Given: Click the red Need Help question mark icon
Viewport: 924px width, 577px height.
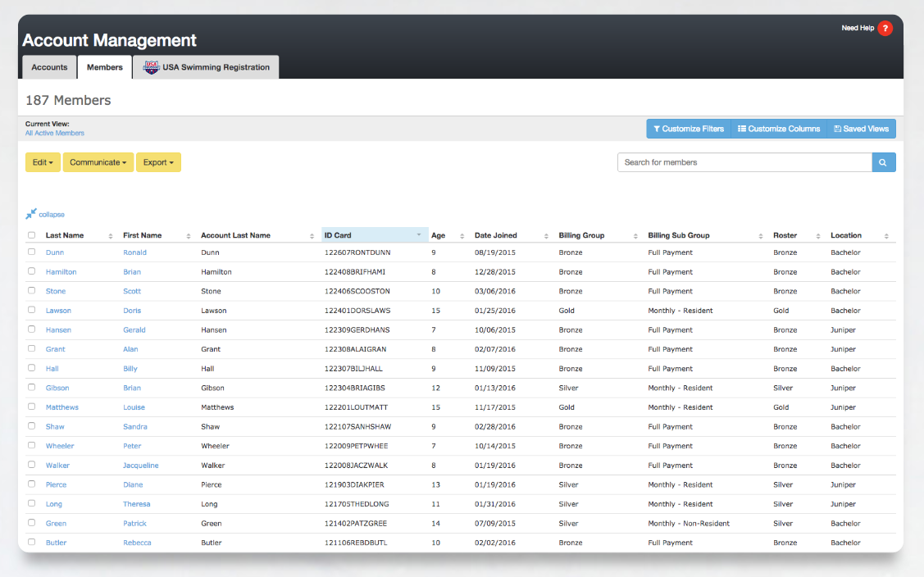Looking at the screenshot, I should [x=885, y=28].
